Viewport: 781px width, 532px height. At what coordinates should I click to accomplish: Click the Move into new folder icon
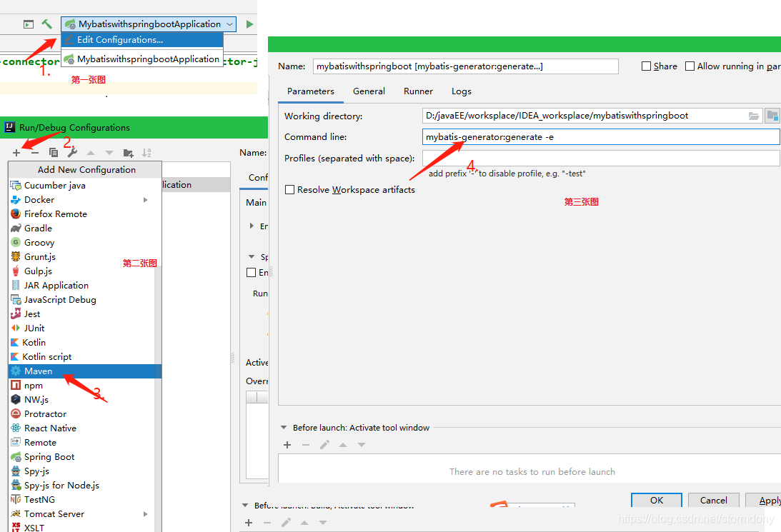point(128,153)
